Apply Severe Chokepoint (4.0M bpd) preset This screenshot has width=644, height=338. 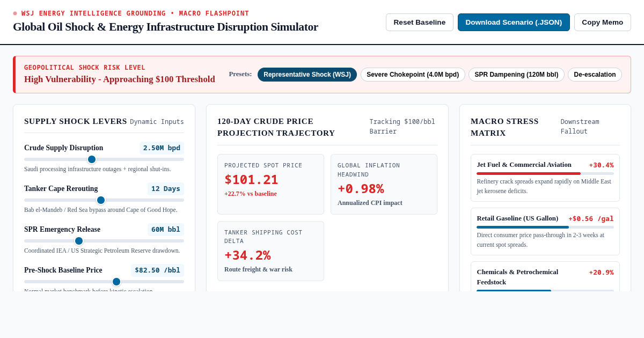point(413,75)
